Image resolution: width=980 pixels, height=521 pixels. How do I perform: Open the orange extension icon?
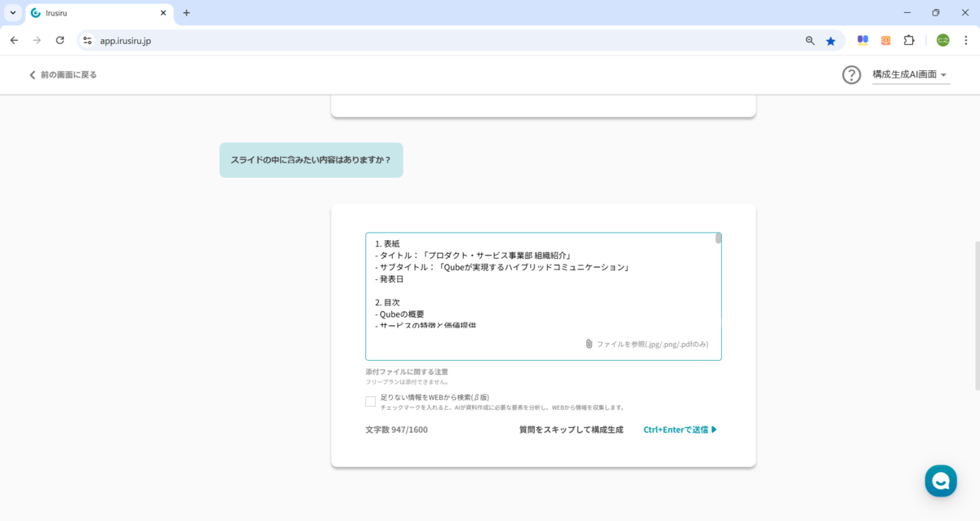click(x=885, y=40)
